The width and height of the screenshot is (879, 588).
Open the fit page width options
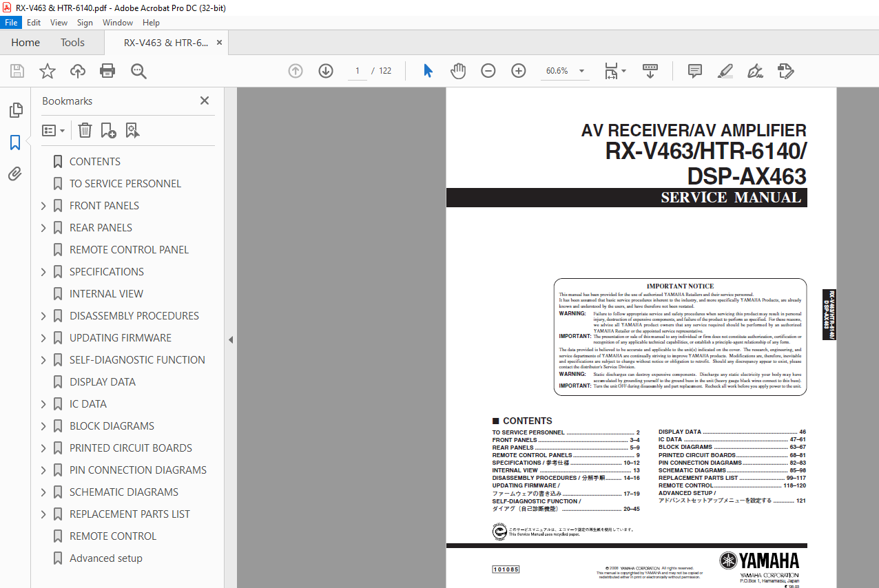(614, 71)
